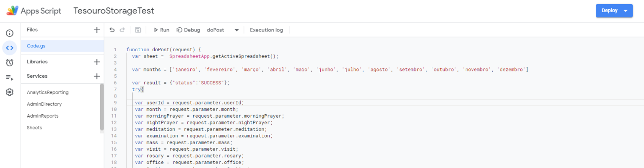The image size is (644, 168).
Task: Select the Editor code icon in sidebar
Action: click(x=10, y=48)
